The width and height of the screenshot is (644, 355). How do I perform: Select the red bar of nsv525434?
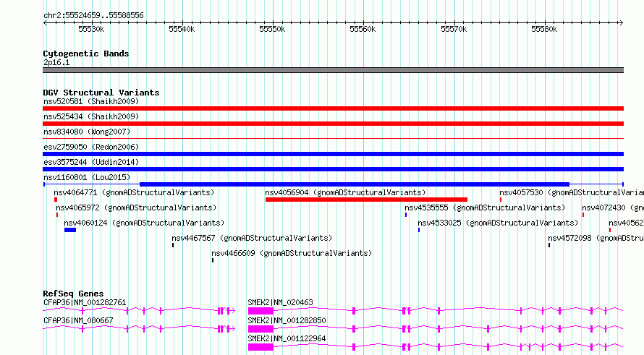[333, 124]
